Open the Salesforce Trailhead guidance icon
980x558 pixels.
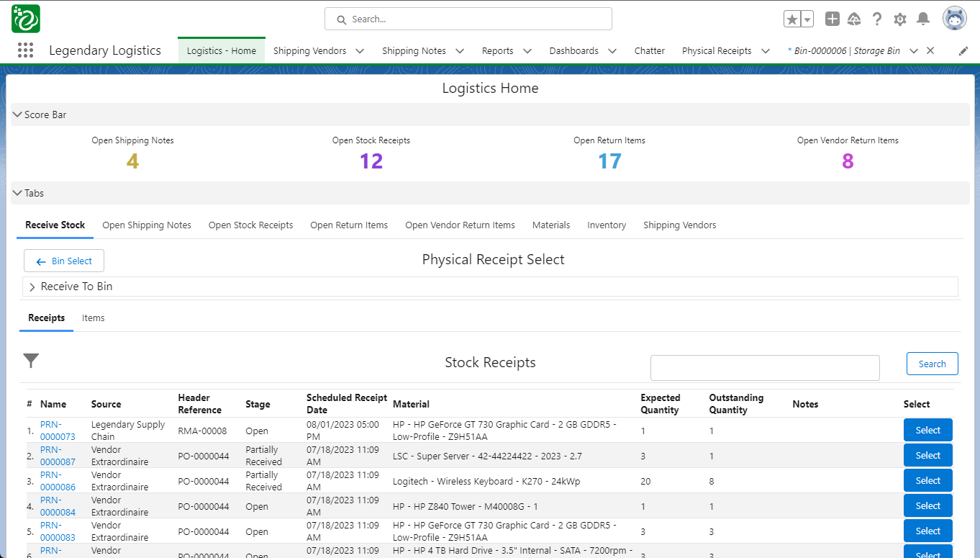855,19
